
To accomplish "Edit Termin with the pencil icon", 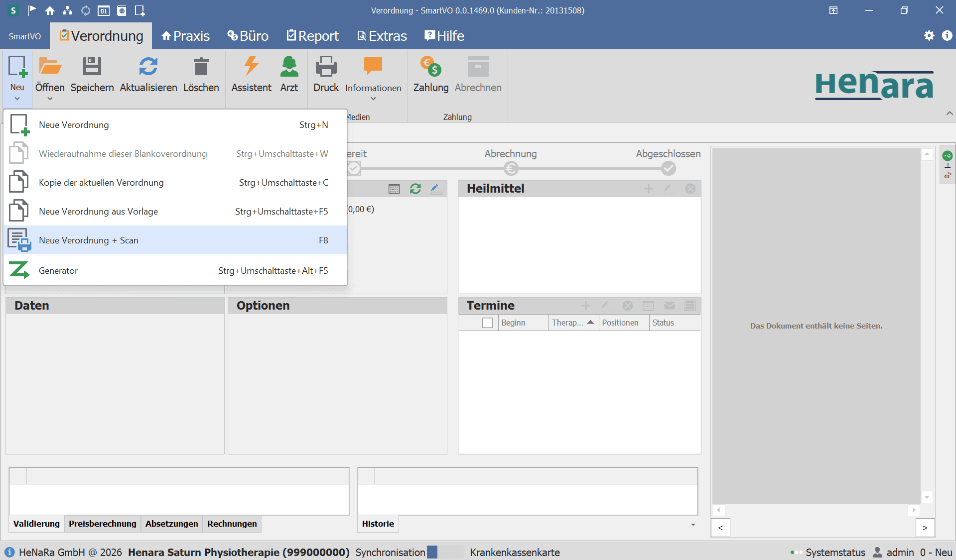I will coord(605,306).
